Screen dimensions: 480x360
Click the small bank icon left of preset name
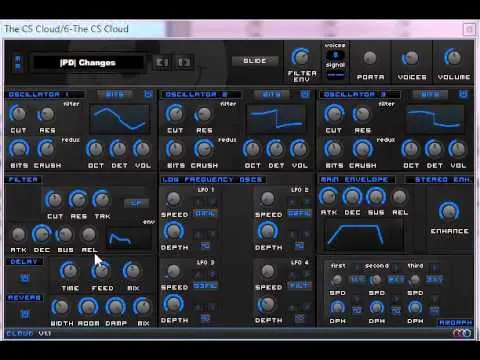tap(18, 63)
